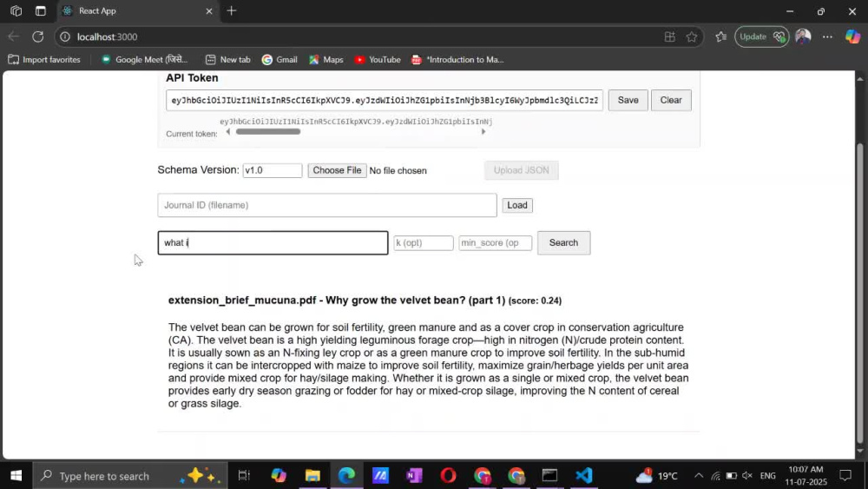
Task: Clear the API token
Action: 671,100
